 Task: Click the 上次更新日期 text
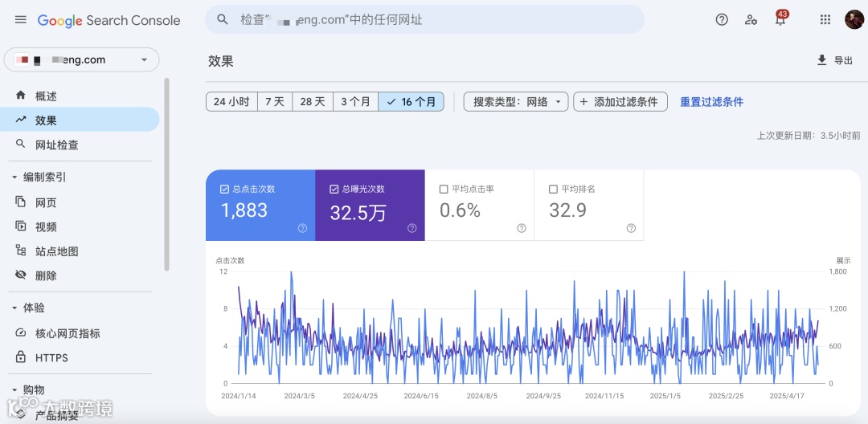click(x=809, y=135)
